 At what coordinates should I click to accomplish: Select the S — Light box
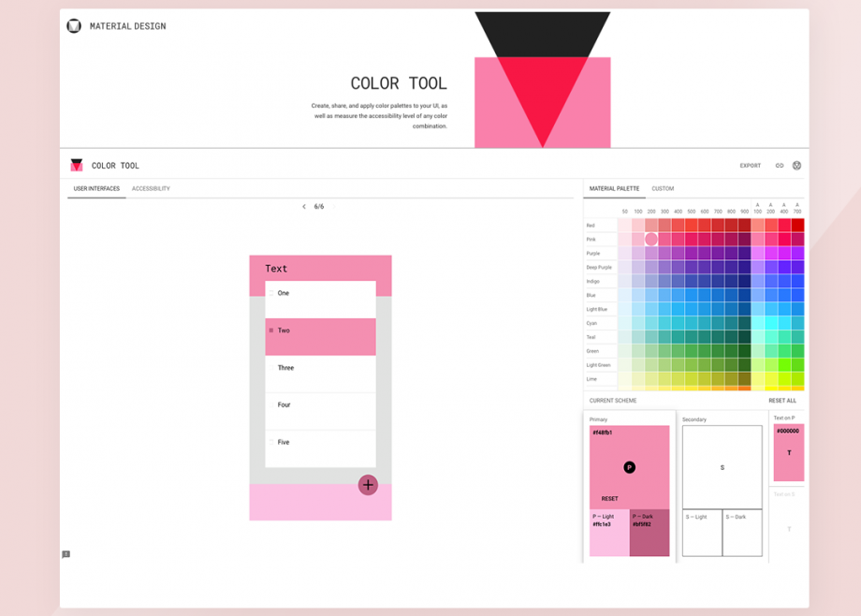pos(702,533)
